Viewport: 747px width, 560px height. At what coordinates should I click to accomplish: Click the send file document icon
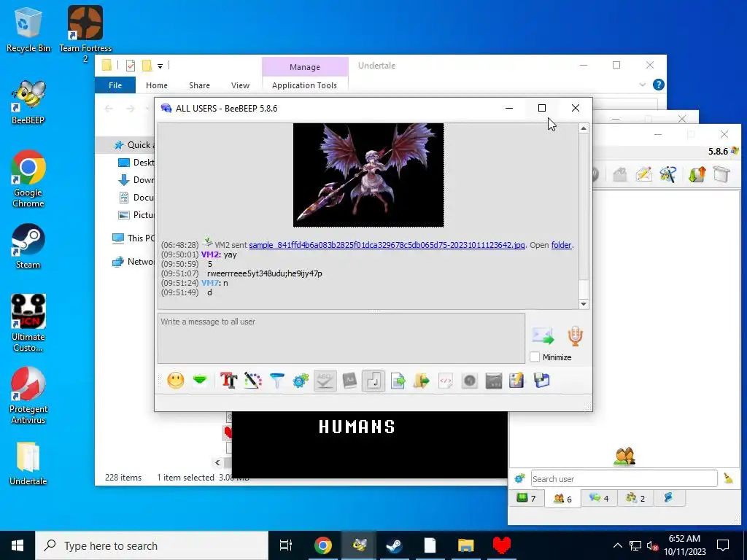[398, 381]
